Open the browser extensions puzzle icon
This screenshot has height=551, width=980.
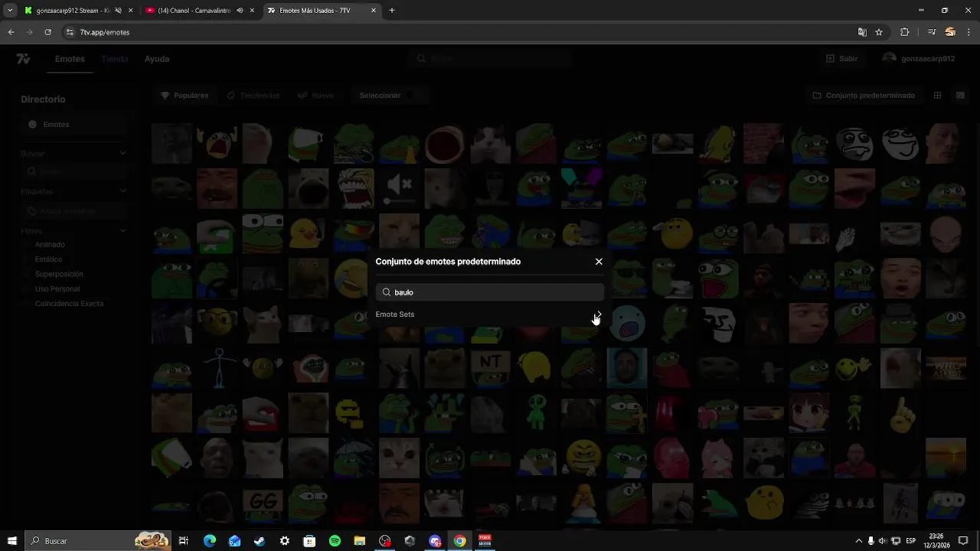(x=904, y=32)
